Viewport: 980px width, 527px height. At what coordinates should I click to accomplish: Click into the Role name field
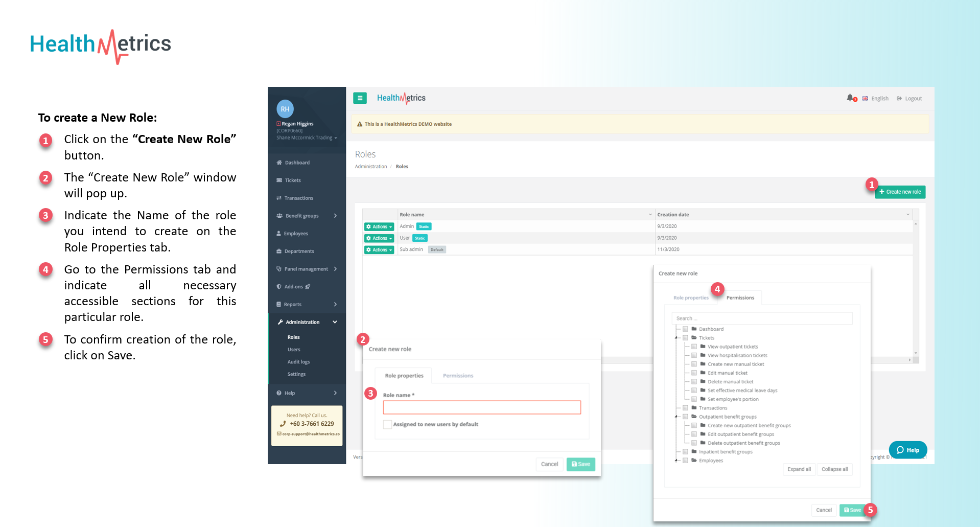point(482,407)
